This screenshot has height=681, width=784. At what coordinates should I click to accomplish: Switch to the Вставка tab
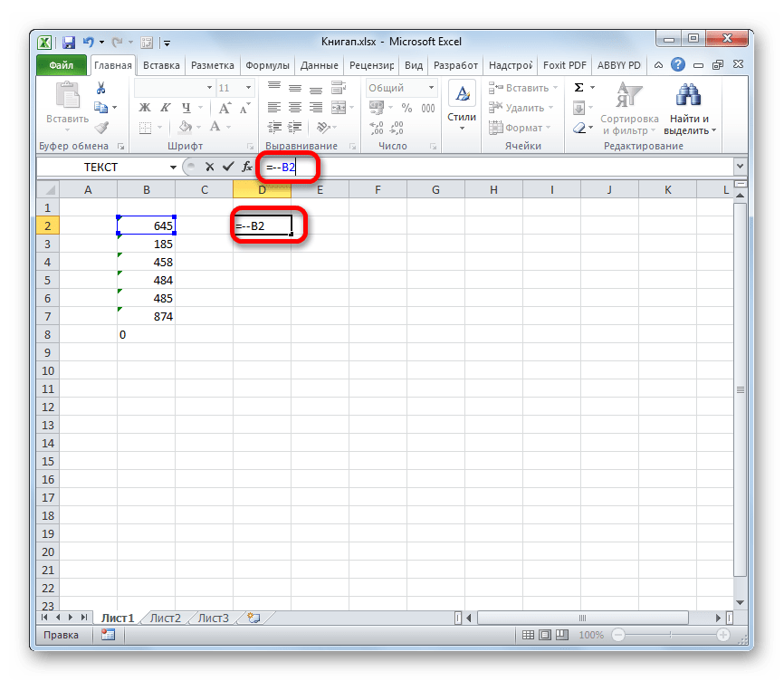coord(161,65)
